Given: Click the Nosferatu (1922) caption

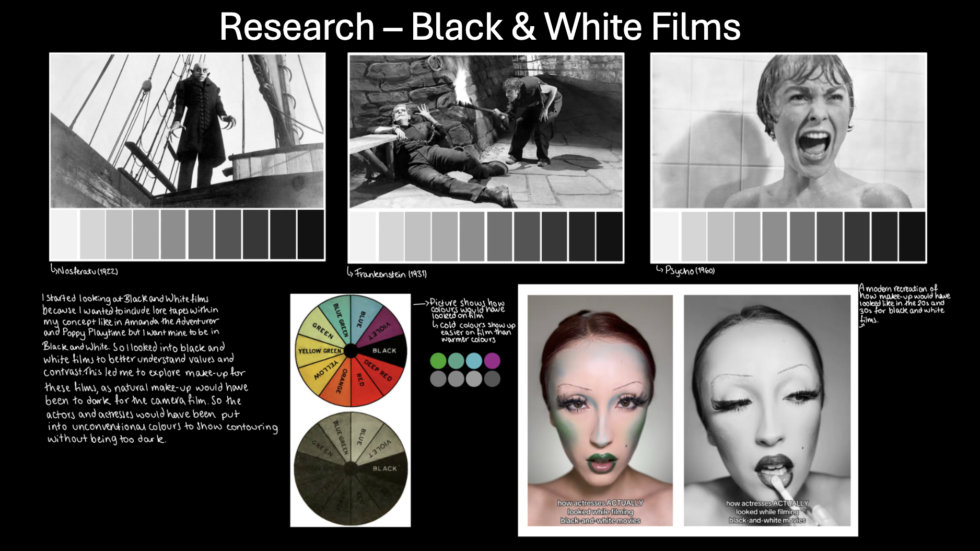Looking at the screenshot, I should coord(85,270).
